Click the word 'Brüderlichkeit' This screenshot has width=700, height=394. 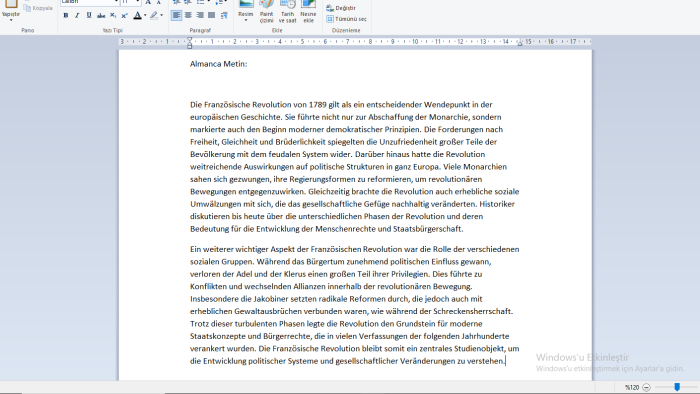point(300,142)
